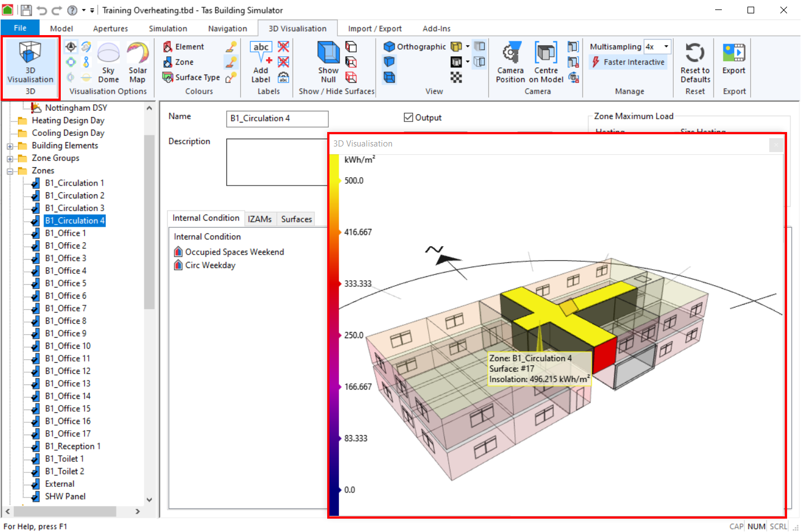This screenshot has width=801, height=532.
Task: Open the Help question mark icon
Action: [72, 10]
